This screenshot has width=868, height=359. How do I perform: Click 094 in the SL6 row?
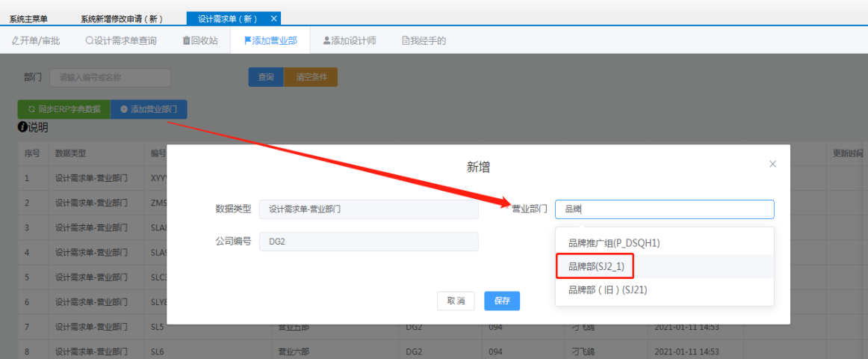click(x=495, y=352)
